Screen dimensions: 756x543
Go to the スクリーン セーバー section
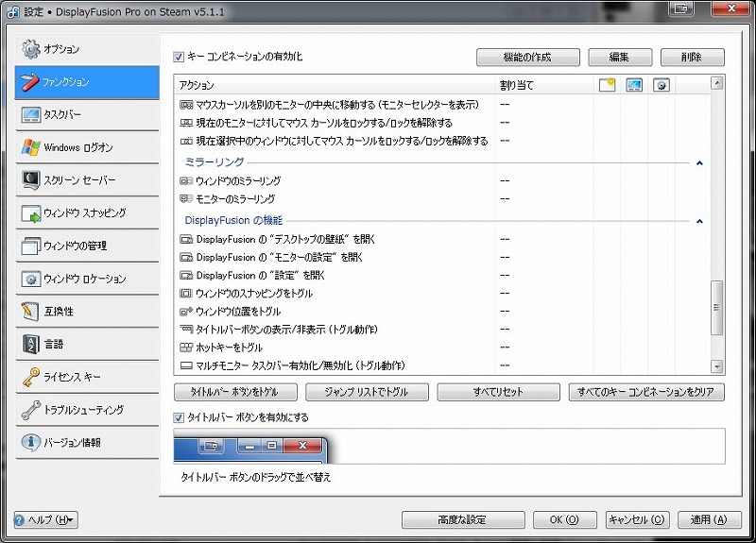coord(87,180)
